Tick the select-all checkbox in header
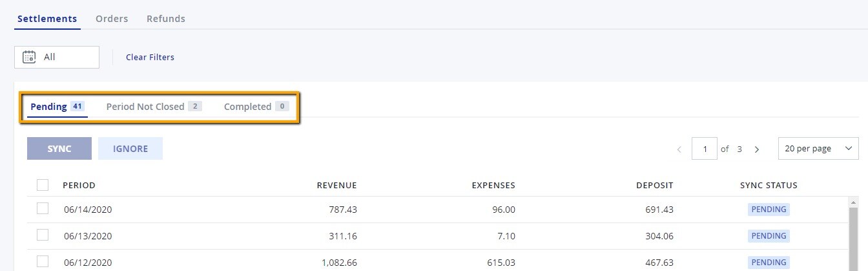This screenshot has width=868, height=271. [43, 185]
